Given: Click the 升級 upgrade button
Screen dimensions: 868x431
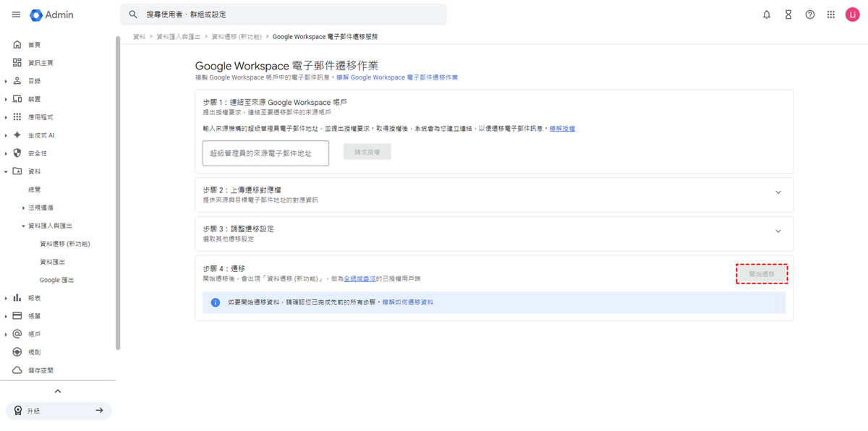Looking at the screenshot, I should (59, 411).
